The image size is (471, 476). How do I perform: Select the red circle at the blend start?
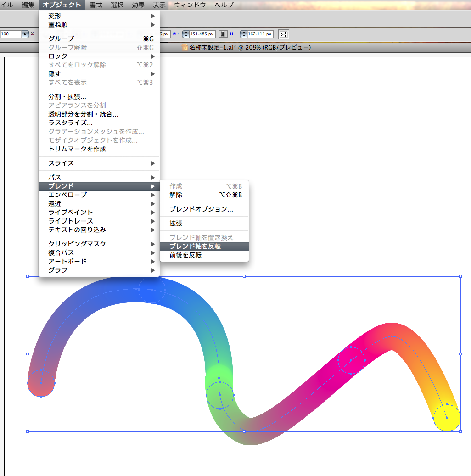click(41, 383)
